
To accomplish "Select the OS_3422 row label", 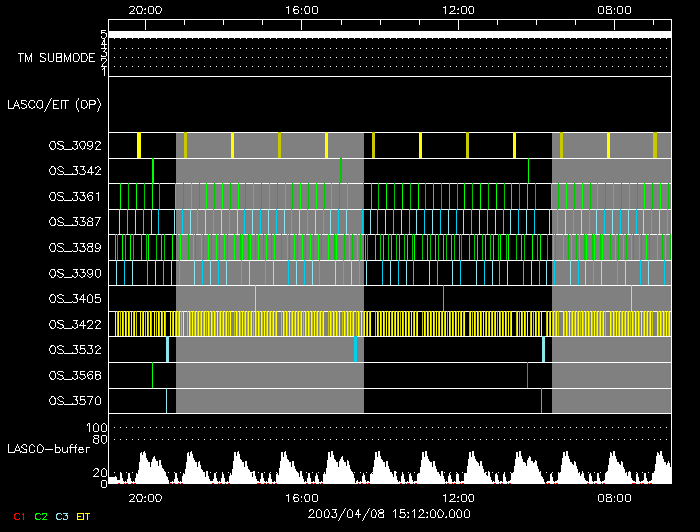I will click(x=75, y=324).
